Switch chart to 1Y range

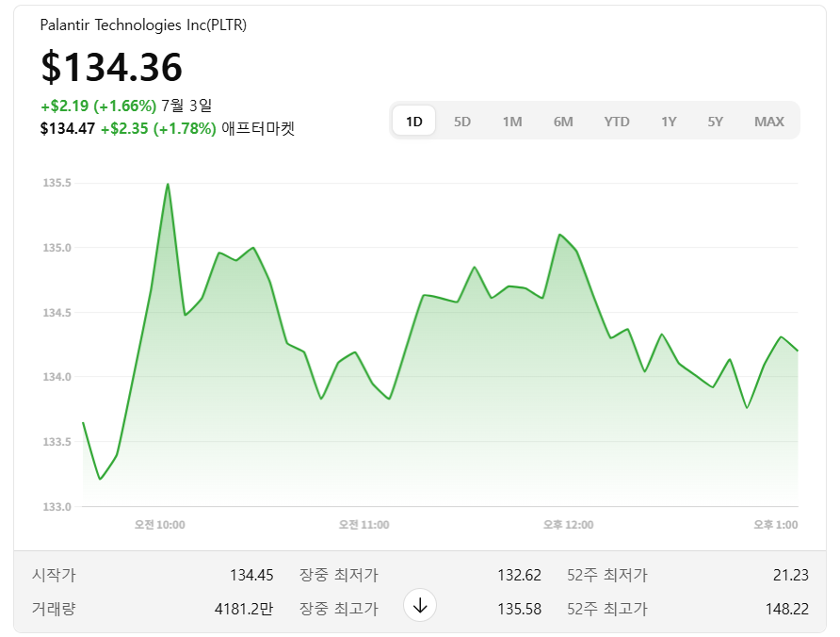669,122
